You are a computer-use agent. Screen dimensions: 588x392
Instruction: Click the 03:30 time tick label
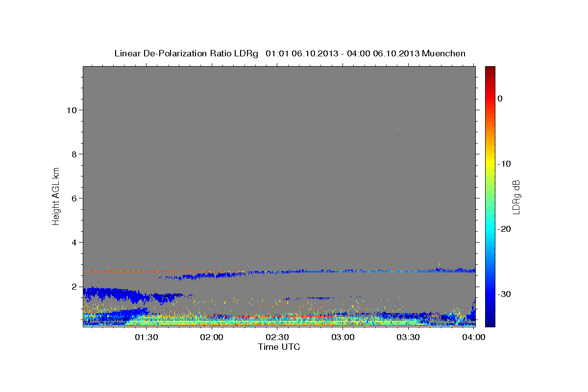coord(408,337)
